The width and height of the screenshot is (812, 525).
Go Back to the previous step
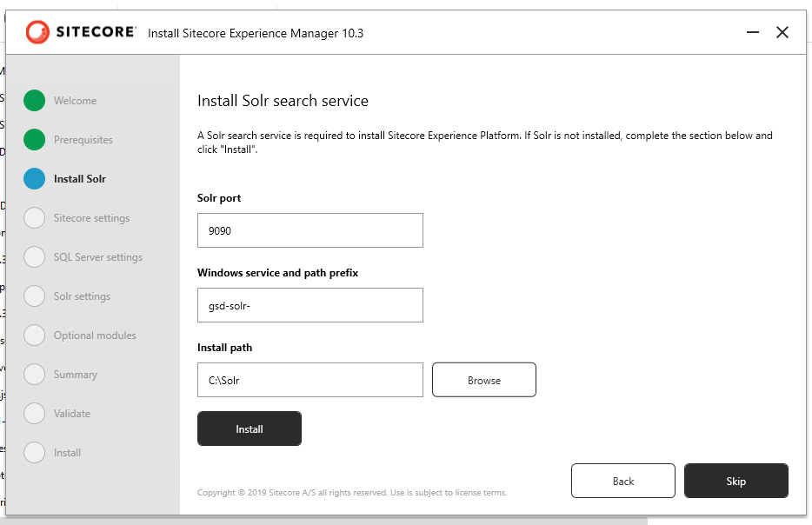(x=622, y=481)
